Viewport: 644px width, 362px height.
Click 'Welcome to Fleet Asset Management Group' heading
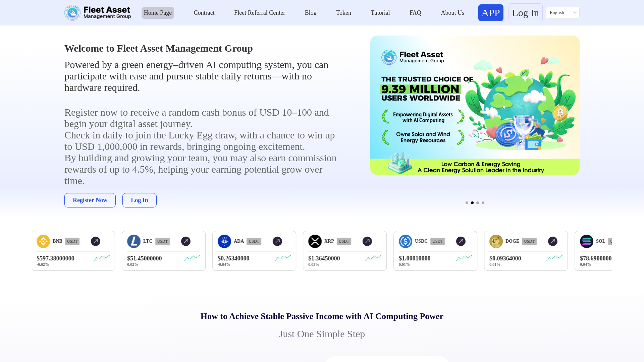tap(159, 48)
